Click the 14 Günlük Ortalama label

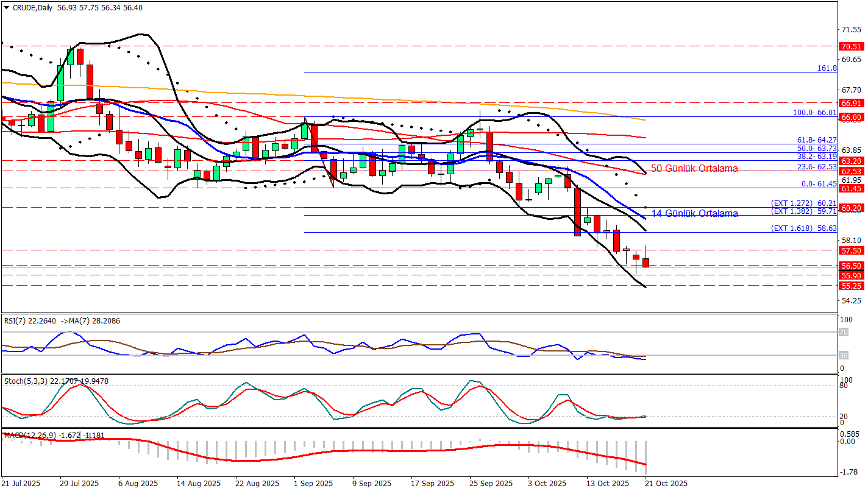(694, 213)
